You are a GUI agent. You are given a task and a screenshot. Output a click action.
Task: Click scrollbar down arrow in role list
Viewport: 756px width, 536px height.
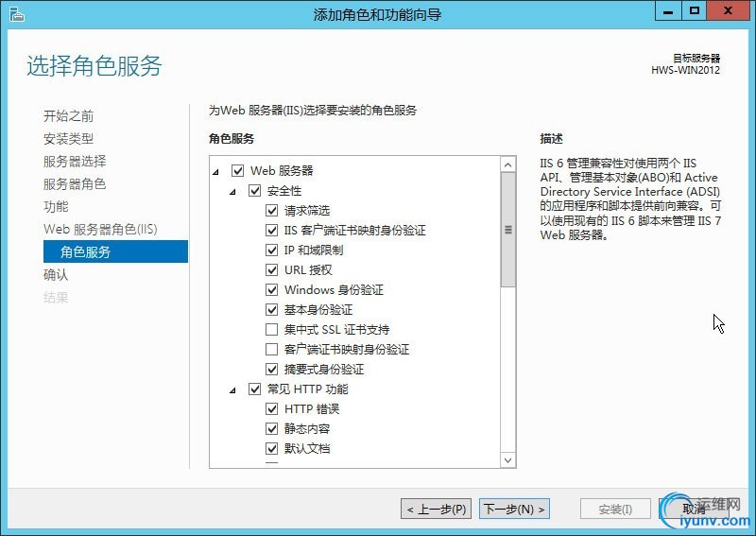click(x=507, y=459)
